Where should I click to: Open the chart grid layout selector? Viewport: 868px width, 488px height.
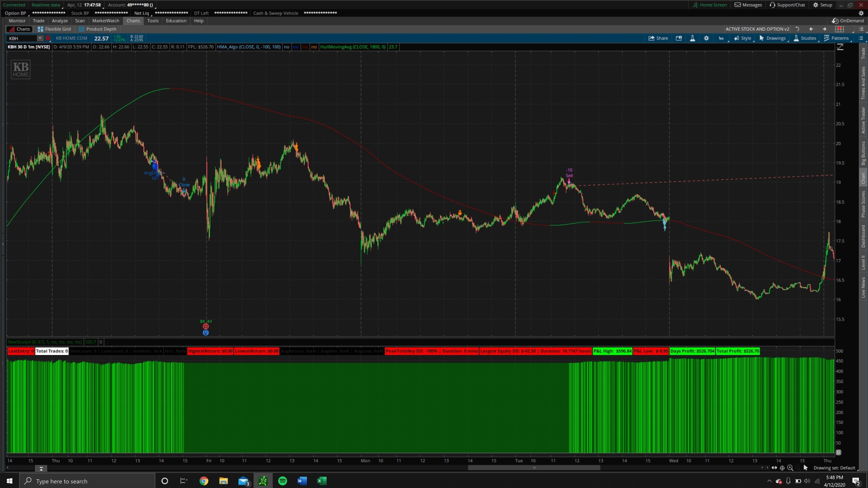coord(840,29)
